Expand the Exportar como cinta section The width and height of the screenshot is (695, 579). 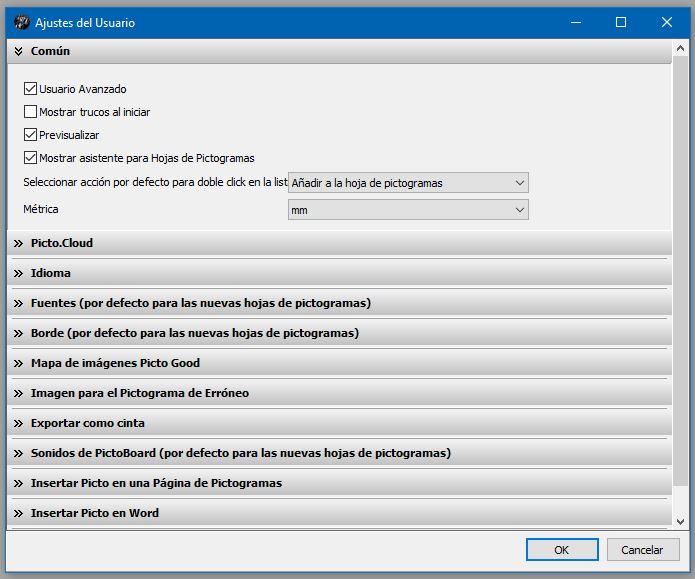click(340, 423)
